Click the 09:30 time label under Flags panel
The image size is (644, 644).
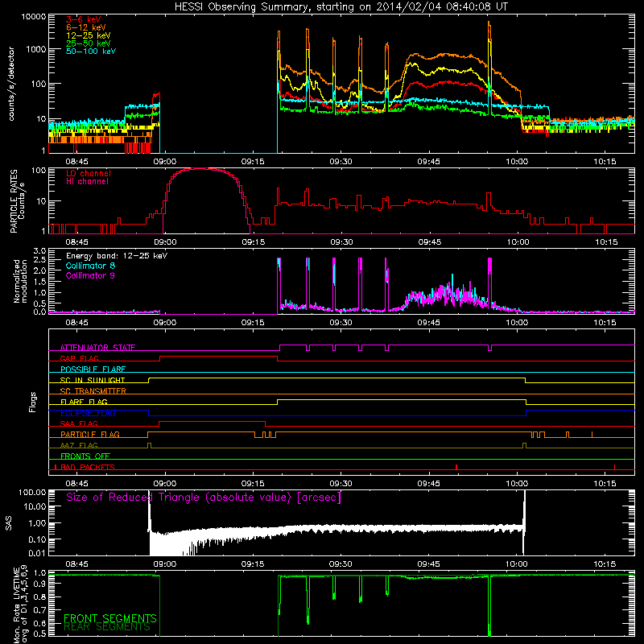pyautogui.click(x=341, y=484)
